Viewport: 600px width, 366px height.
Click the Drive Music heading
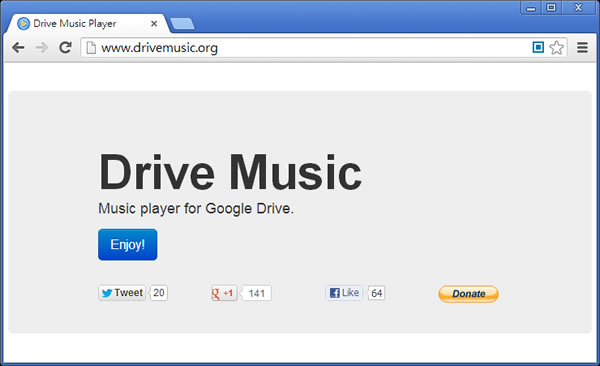coord(230,172)
